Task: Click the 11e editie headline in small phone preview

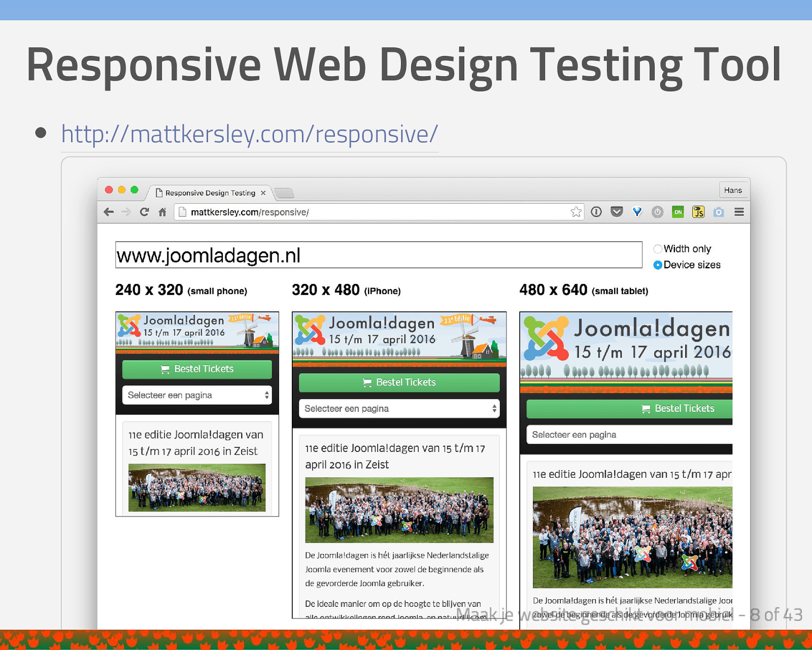Action: click(x=196, y=443)
